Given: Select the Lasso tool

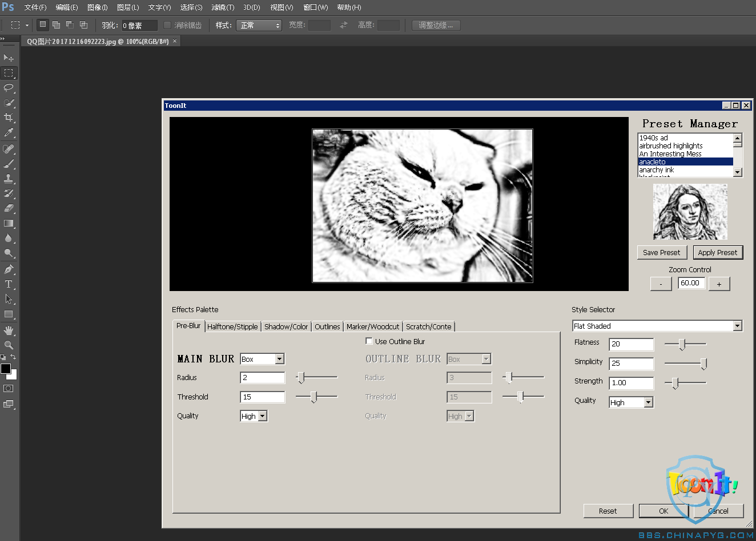Looking at the screenshot, I should tap(9, 88).
